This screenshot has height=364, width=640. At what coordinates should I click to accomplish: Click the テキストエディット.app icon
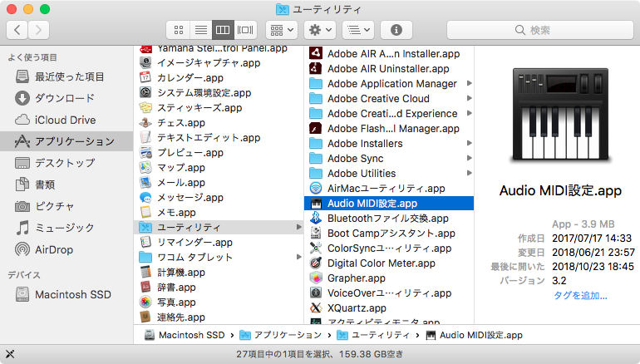click(x=145, y=137)
